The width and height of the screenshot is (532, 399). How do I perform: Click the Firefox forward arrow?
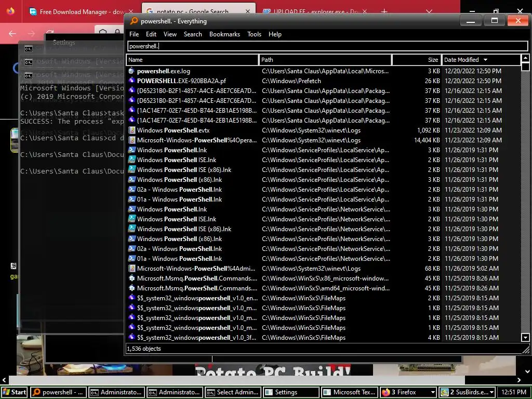click(31, 34)
